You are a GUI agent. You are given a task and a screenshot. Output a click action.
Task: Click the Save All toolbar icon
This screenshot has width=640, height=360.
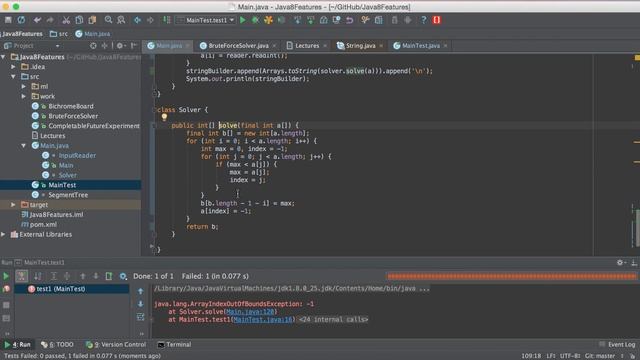[x=8, y=20]
